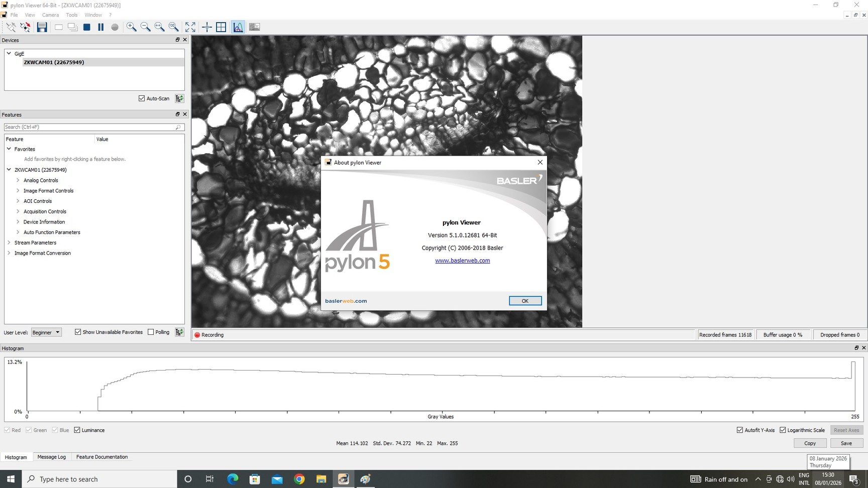Screen dimensions: 868x488
Task: Enable the Polling checkbox
Action: pos(151,332)
